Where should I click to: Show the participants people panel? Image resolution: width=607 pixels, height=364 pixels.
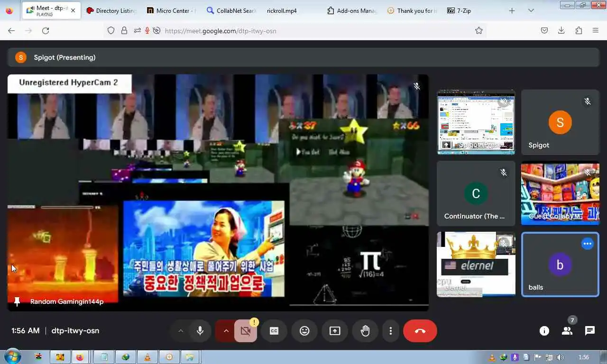pos(567,331)
